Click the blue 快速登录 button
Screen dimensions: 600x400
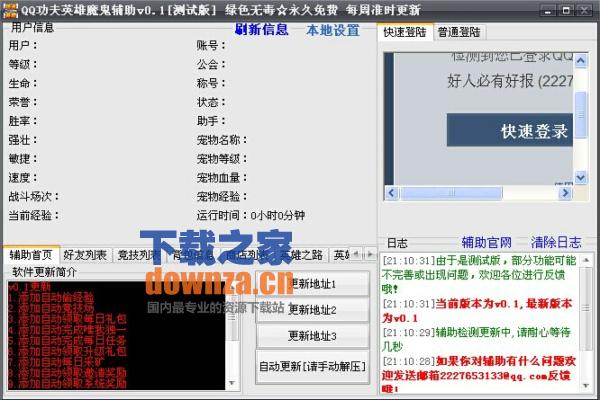click(510, 130)
